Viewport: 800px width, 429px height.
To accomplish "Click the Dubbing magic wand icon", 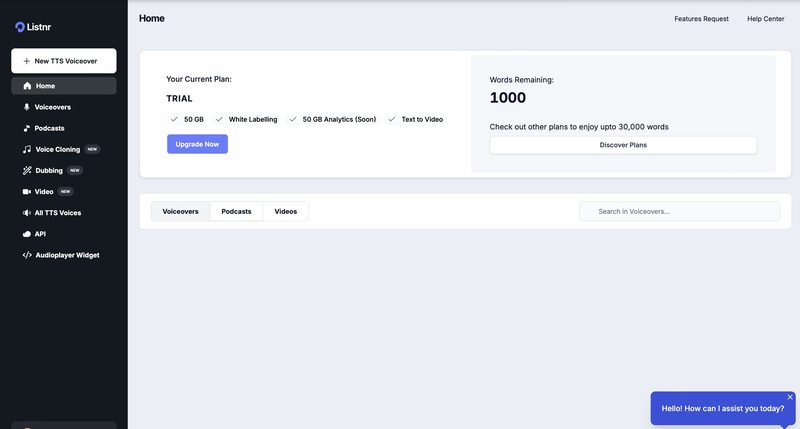I will click(x=27, y=170).
